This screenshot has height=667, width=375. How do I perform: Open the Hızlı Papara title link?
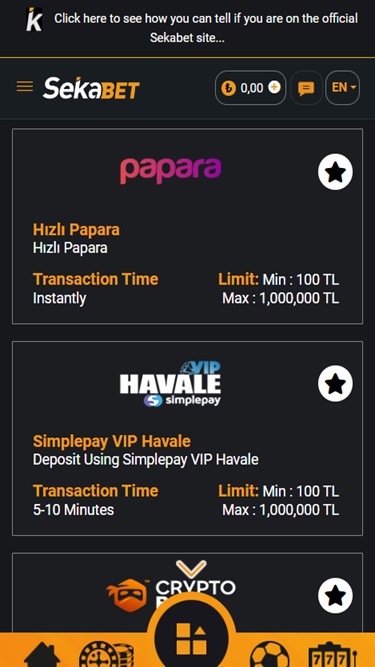(x=76, y=230)
